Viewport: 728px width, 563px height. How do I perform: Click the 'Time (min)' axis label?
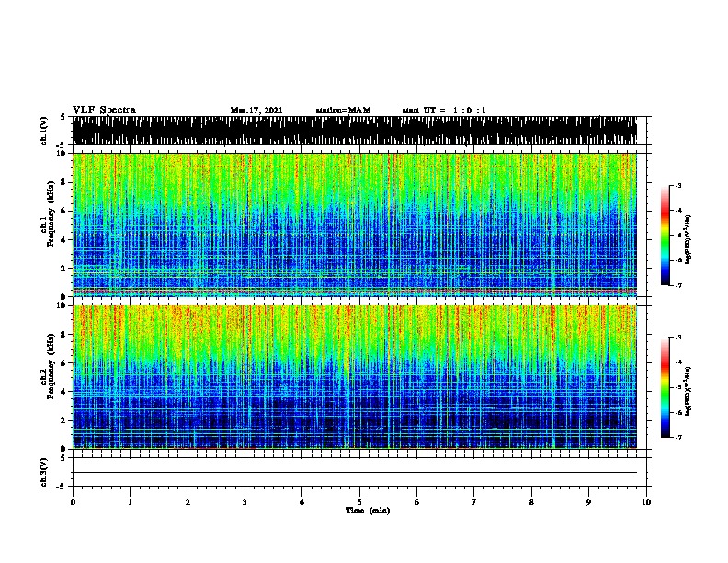368,511
